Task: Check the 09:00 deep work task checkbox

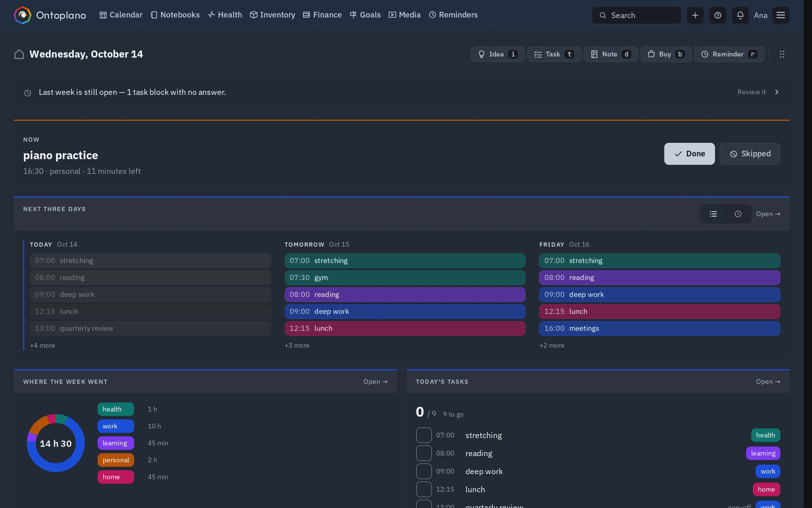Action: pos(424,471)
